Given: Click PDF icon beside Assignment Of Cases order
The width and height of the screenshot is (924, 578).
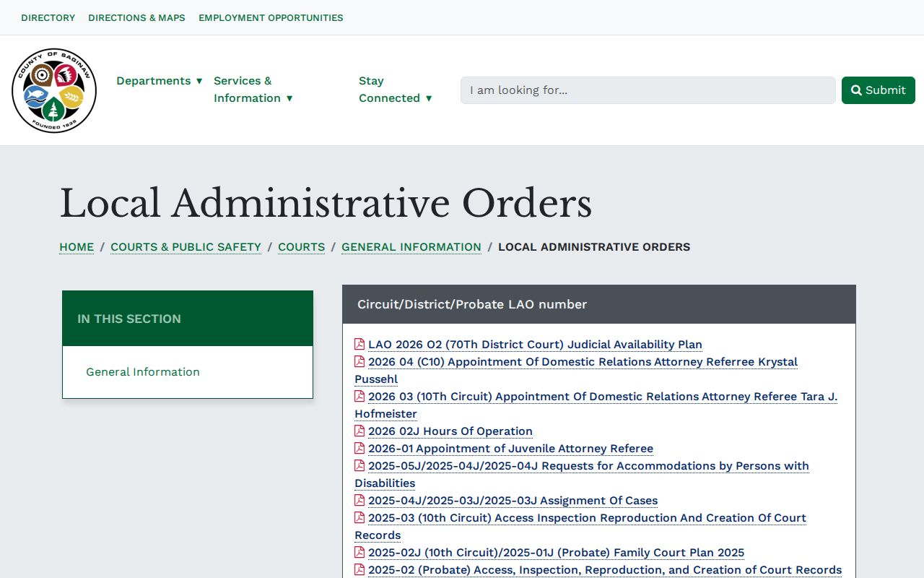Looking at the screenshot, I should 359,500.
